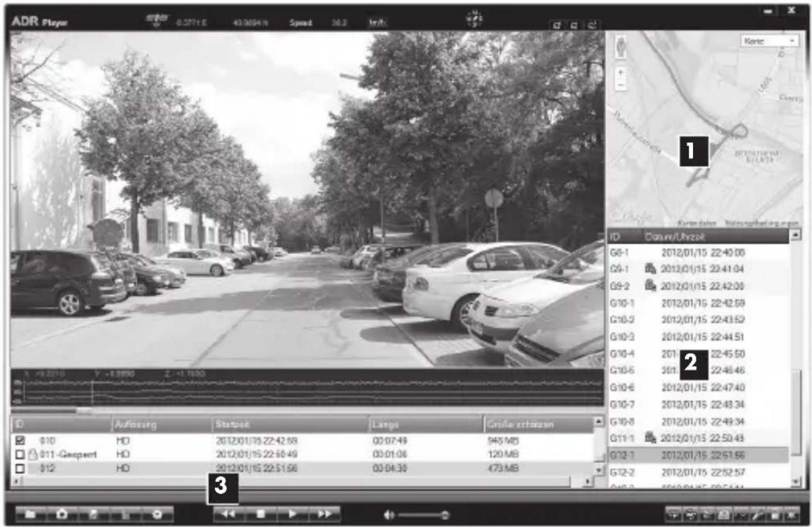This screenshot has height=527, width=812.
Task: Take a snapshot with the camera icon
Action: [x=62, y=514]
